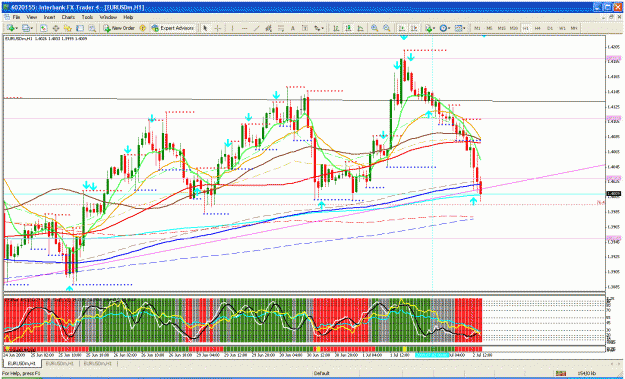This screenshot has width=625, height=379.
Task: Select the Text 'A' drawing tool
Action: click(x=293, y=28)
